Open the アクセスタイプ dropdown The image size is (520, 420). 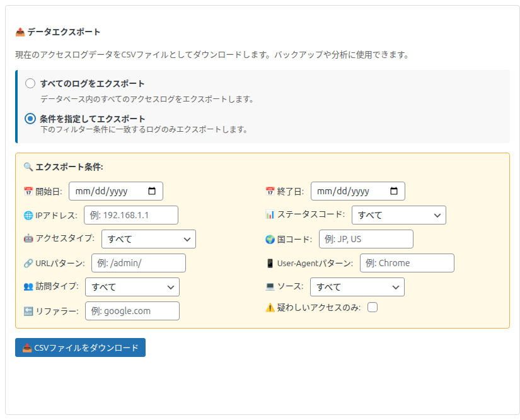pyautogui.click(x=149, y=239)
